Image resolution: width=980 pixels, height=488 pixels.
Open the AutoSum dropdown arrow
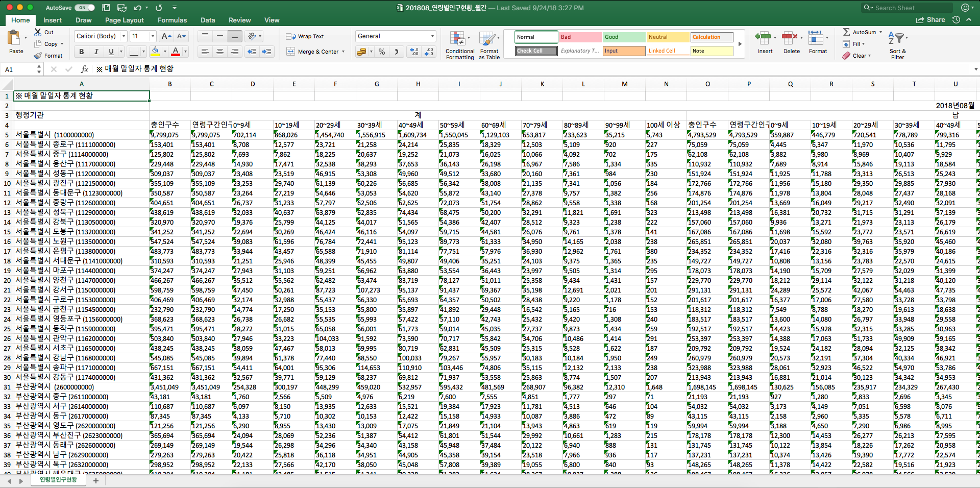click(880, 32)
